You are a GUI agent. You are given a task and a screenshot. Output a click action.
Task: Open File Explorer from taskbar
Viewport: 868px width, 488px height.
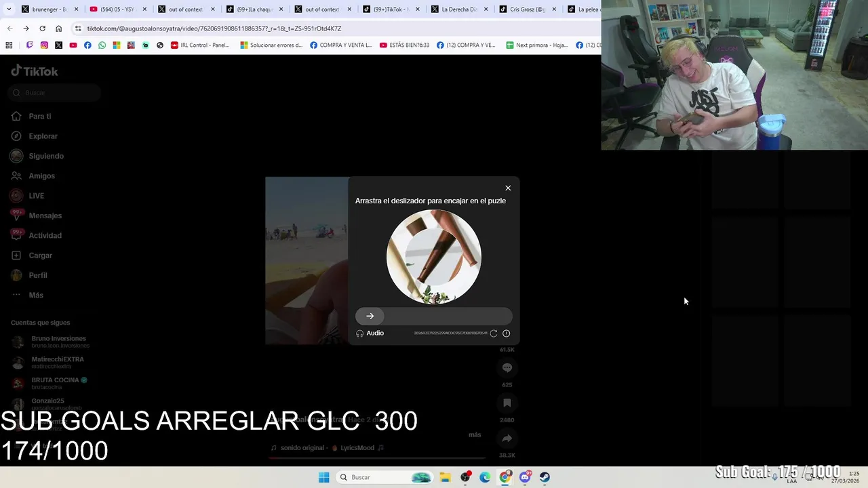pos(446,477)
